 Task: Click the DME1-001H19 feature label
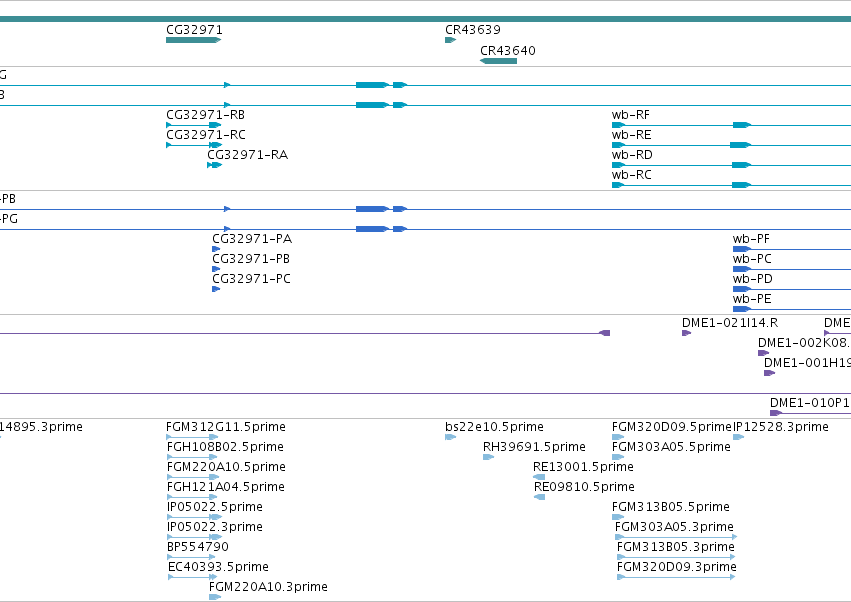(x=808, y=363)
